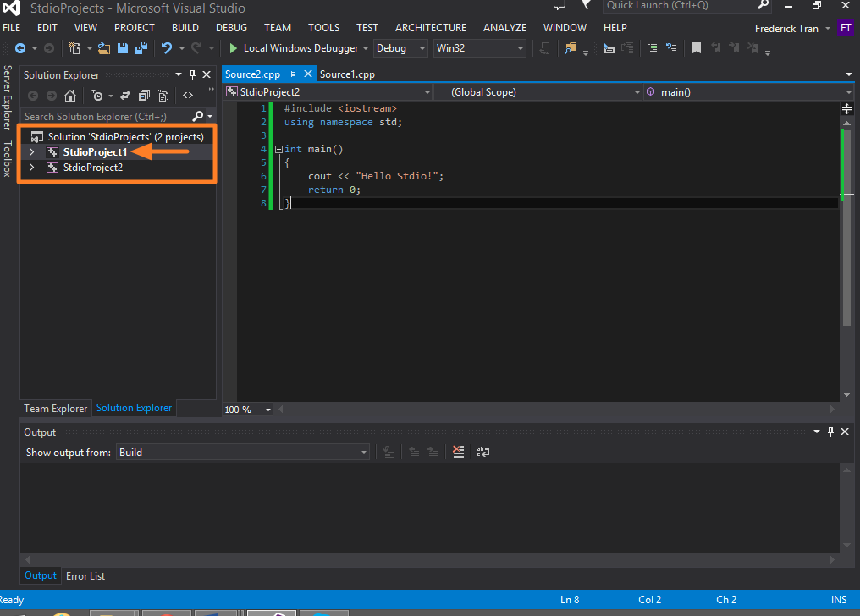The image size is (860, 616).
Task: Close the Source2.cpp tab
Action: click(308, 74)
